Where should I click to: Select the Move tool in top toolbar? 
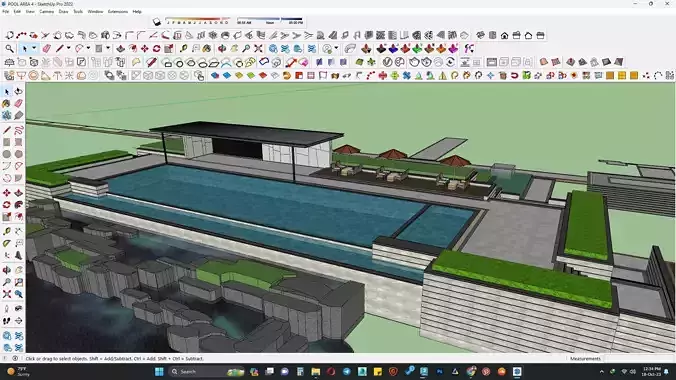coord(144,48)
